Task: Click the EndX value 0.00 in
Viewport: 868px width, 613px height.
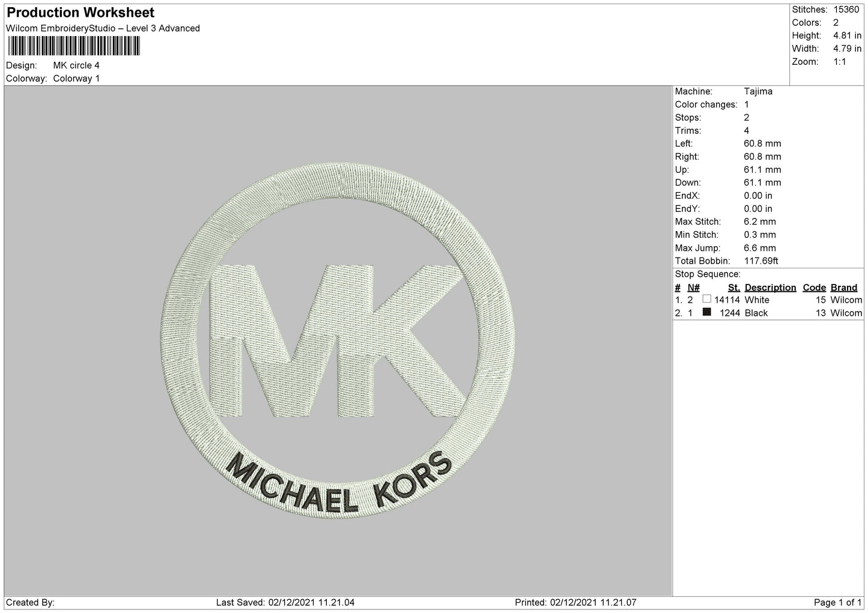Action: (x=758, y=196)
